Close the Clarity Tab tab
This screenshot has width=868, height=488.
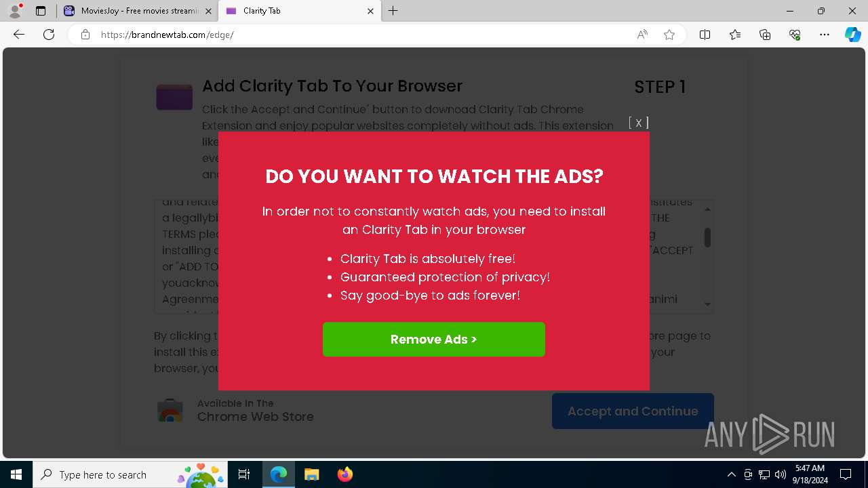[370, 11]
